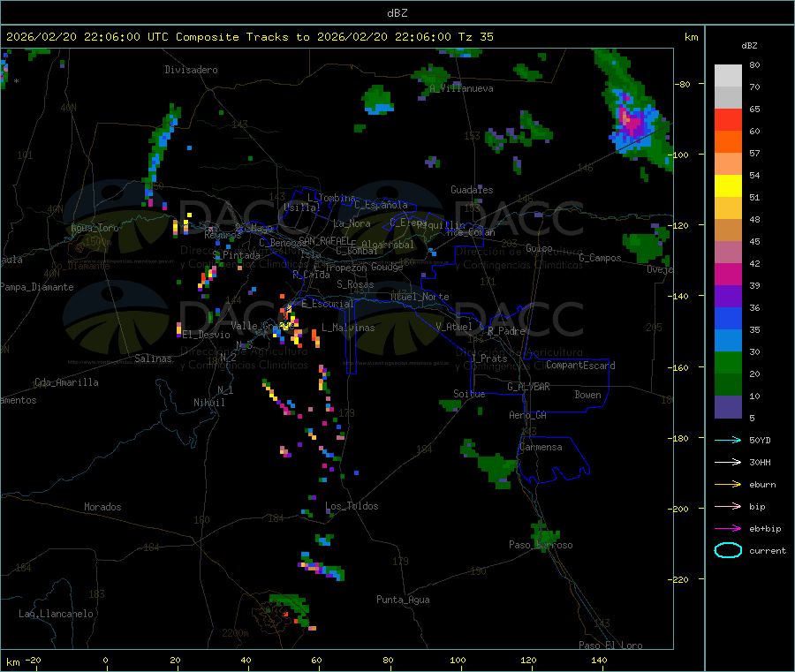This screenshot has width=795, height=672.
Task: Click the Composite Tracks timestamp header
Action: pyautogui.click(x=249, y=37)
